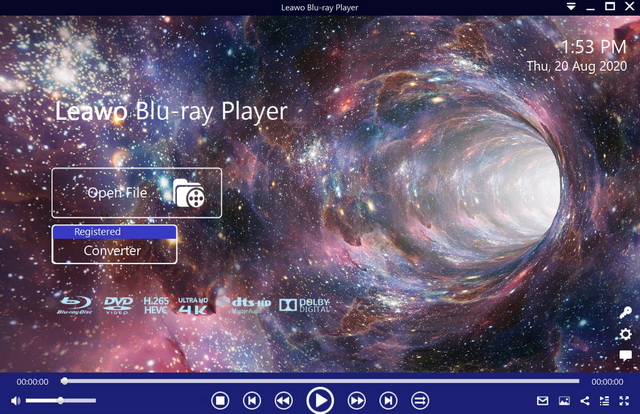Viewport: 640px width, 414px height.
Task: Click the Blu-ray Disc logo
Action: [75, 305]
